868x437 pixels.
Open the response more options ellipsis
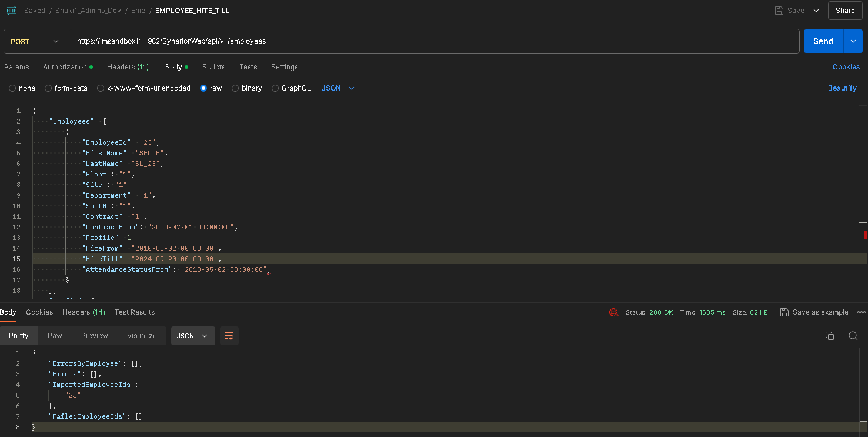coord(862,312)
